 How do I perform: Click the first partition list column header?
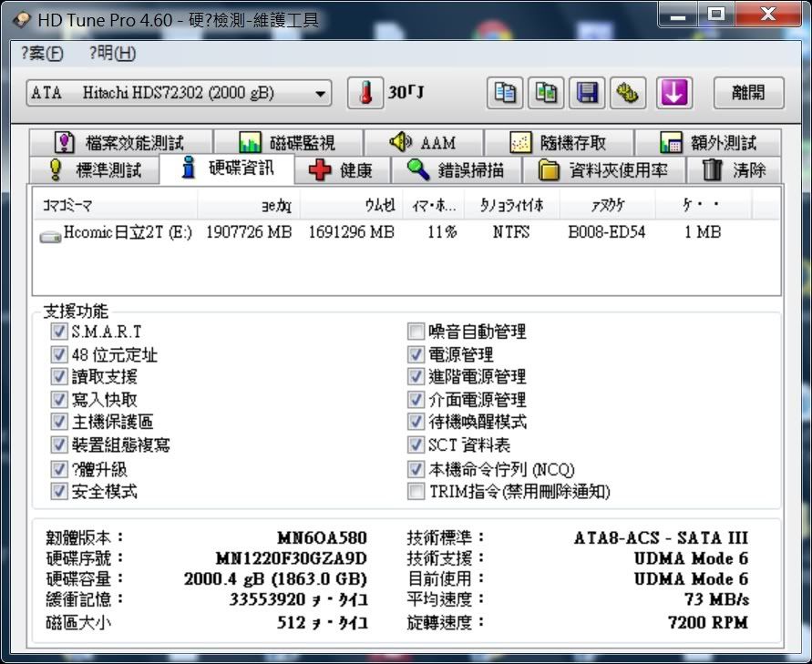point(116,206)
